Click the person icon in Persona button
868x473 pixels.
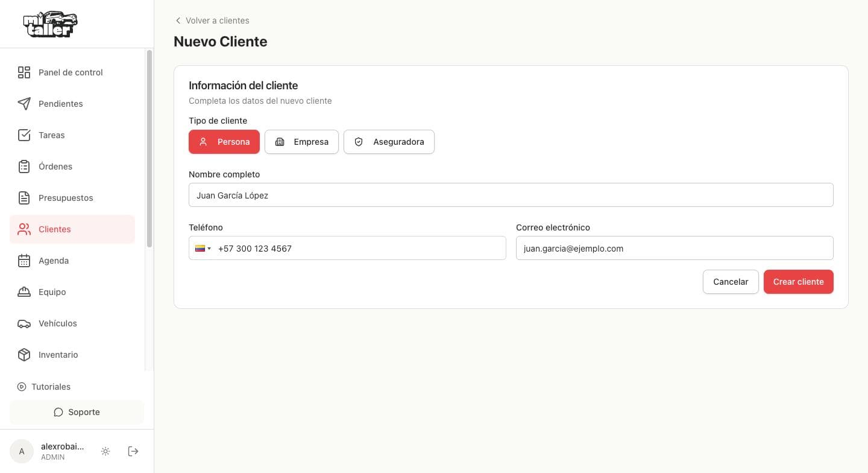click(x=203, y=142)
